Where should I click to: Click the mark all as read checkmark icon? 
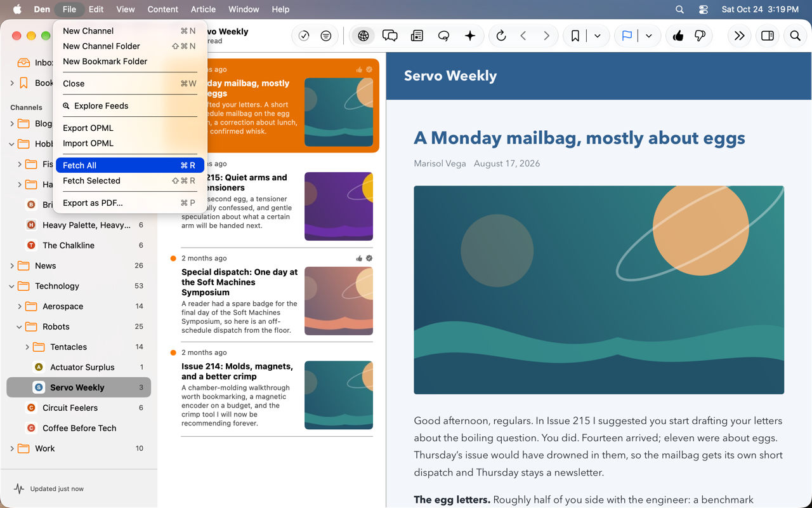[304, 36]
